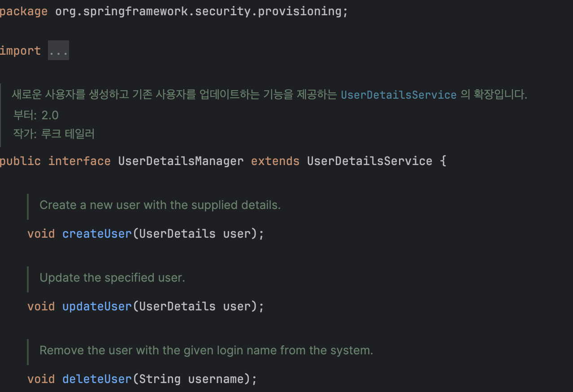Click the interface keyword
Viewport: 573px width, 392px height.
79,161
